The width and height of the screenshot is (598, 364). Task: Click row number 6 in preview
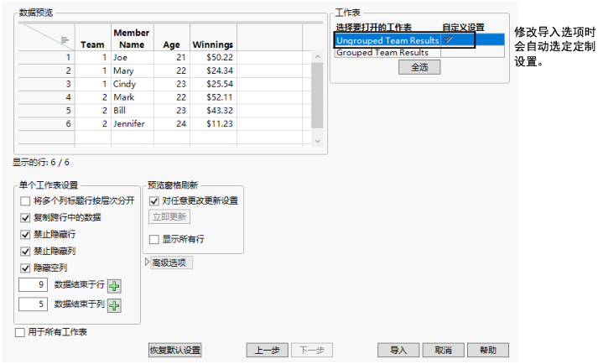tap(46, 124)
